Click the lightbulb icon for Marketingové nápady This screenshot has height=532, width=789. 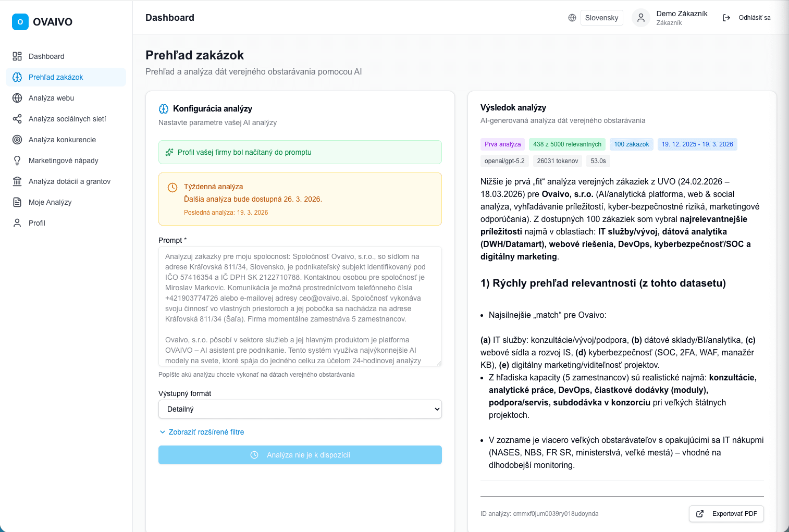click(17, 160)
